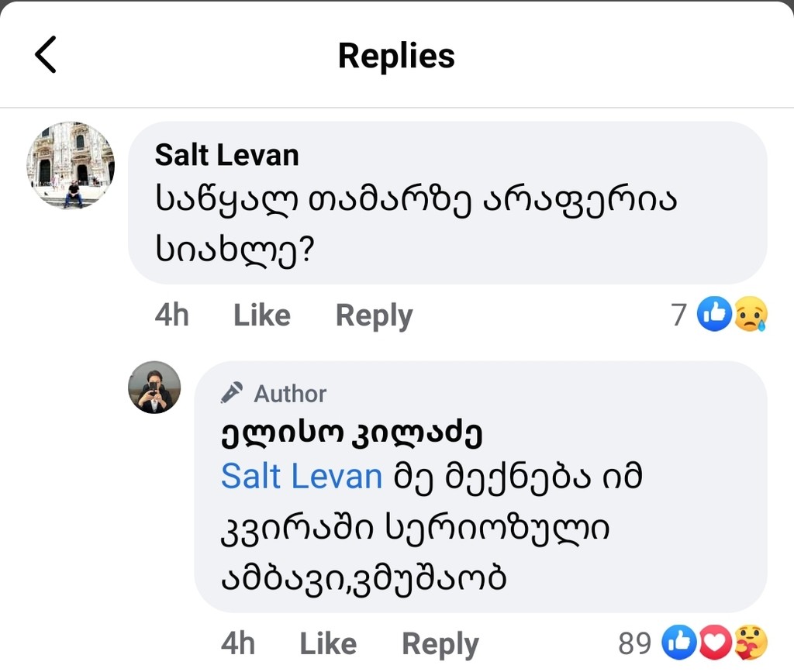Reply to Salt Levan's comment
794x672 pixels.
[x=374, y=315]
